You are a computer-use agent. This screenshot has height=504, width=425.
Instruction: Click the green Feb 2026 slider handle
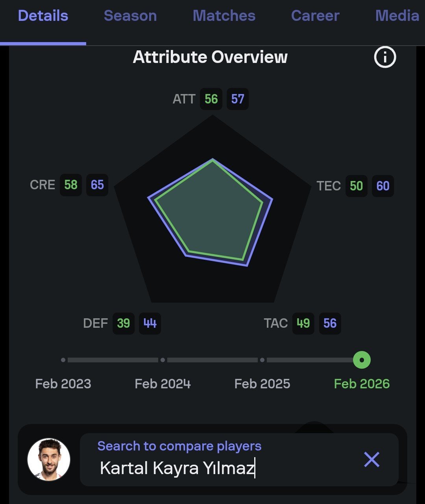[362, 360]
